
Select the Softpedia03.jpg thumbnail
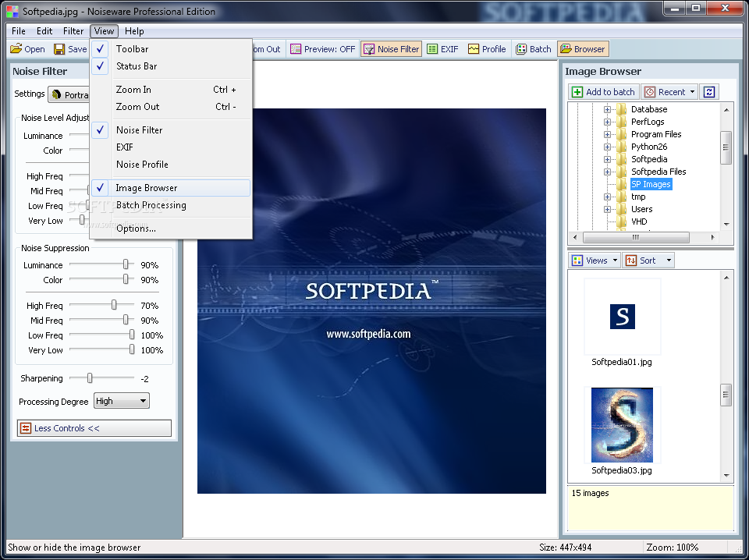(x=623, y=425)
